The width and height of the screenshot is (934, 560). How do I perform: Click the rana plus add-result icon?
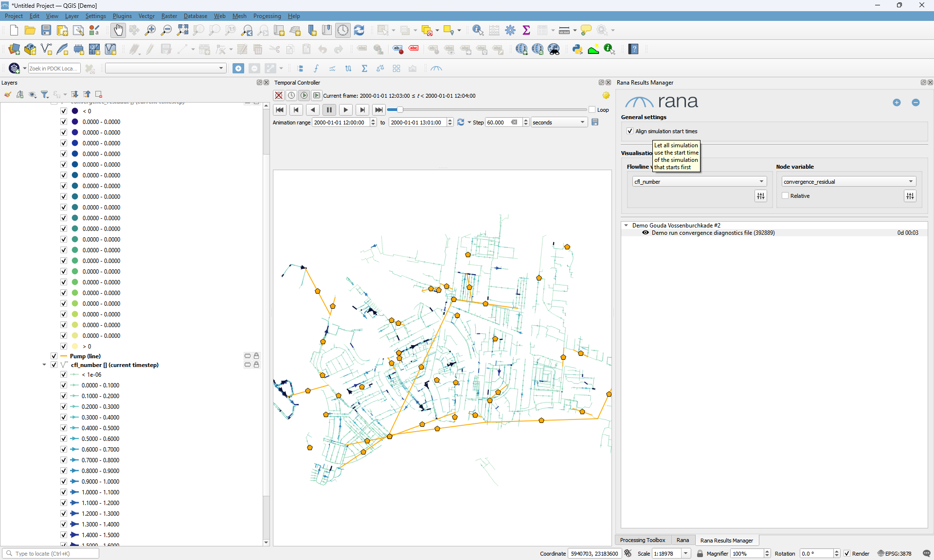tap(897, 103)
